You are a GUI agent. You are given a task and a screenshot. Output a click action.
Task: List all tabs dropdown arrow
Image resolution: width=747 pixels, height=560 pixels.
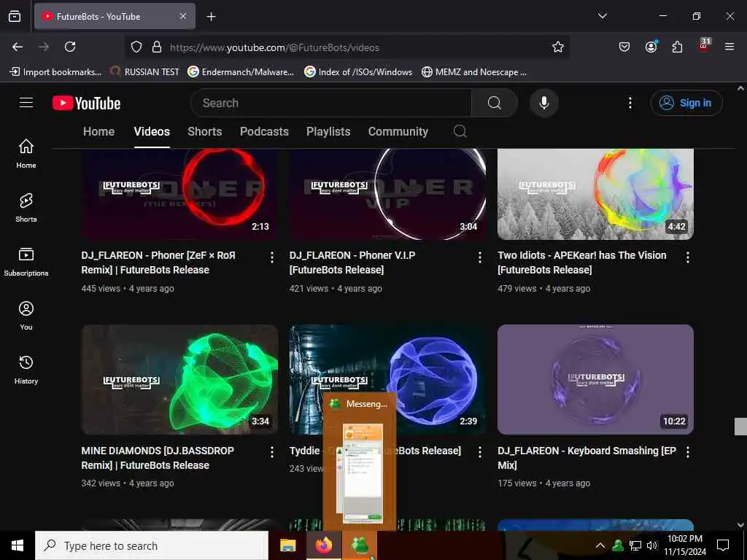[602, 16]
